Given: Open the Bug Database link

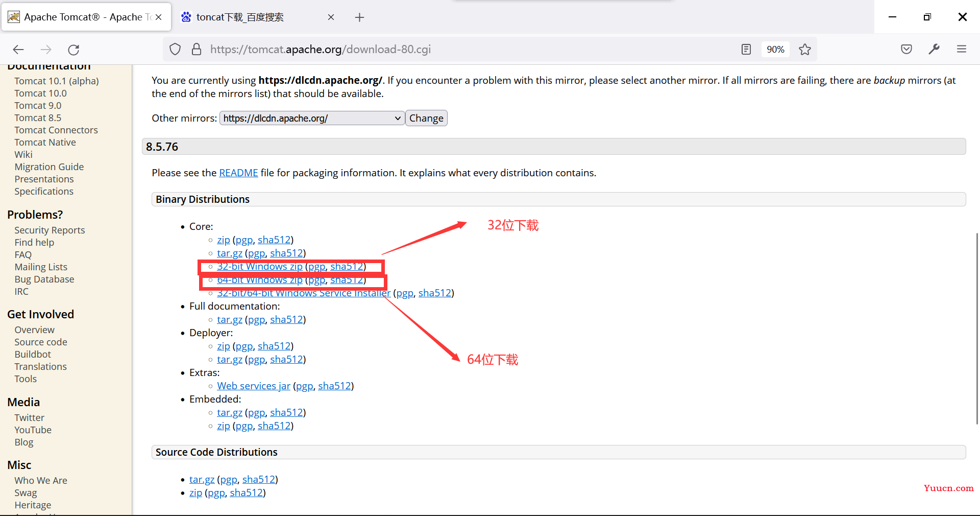Looking at the screenshot, I should coord(44,279).
